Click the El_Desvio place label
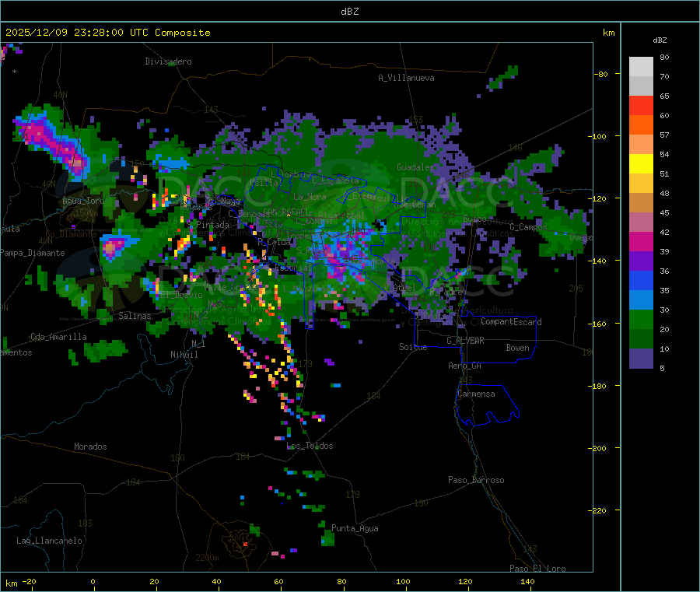The width and height of the screenshot is (700, 592). [181, 295]
